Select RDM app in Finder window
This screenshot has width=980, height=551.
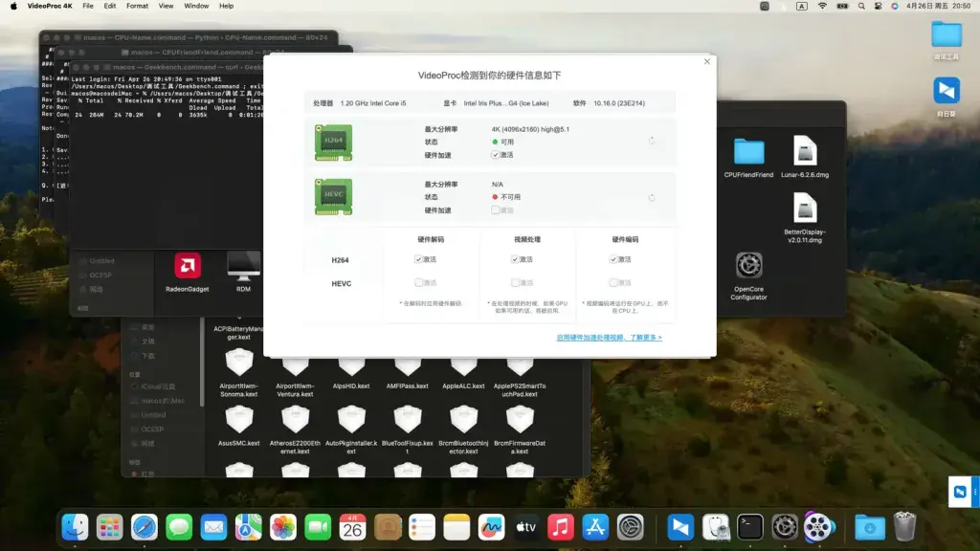coord(243,273)
